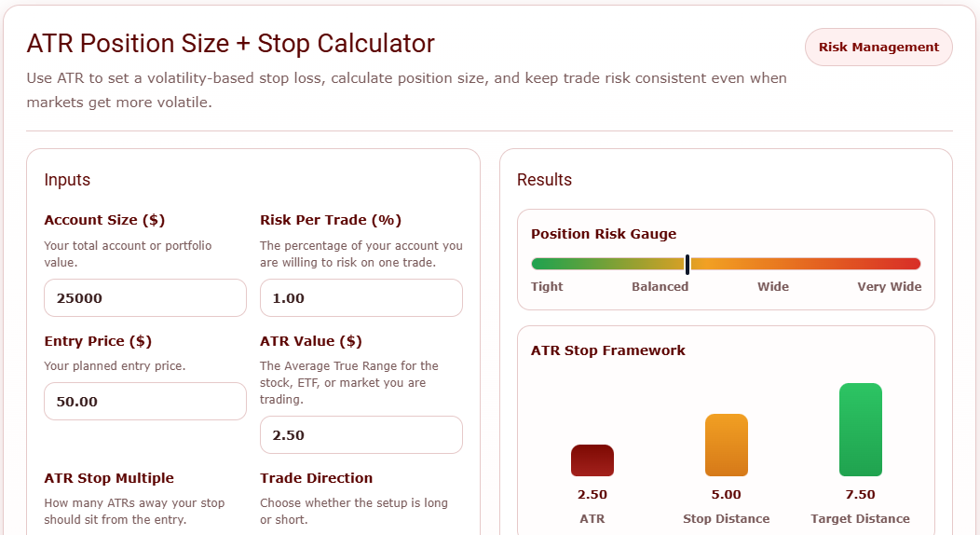980x535 pixels.
Task: Click the red ATR bar
Action: coord(592,460)
